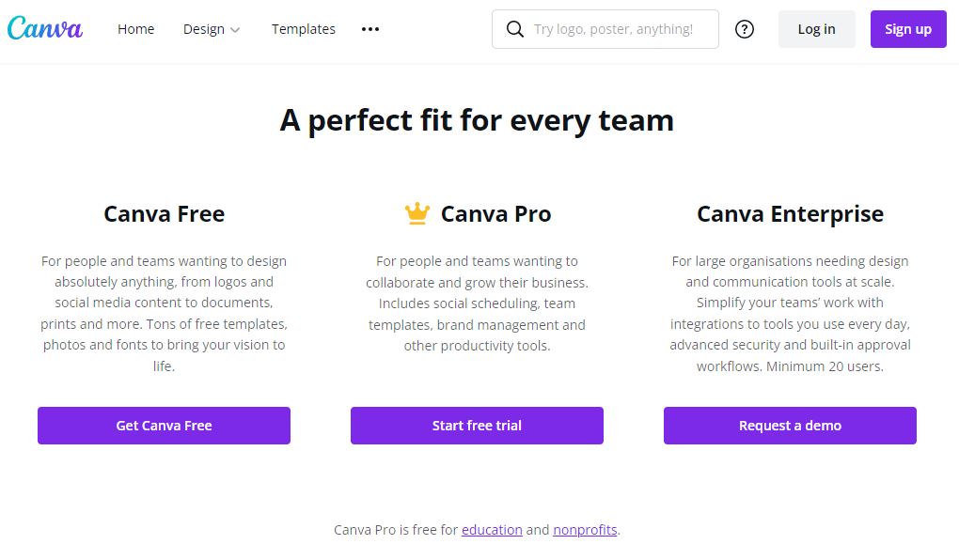Follow the education link
Viewport: 959px width, 560px height.
(492, 529)
